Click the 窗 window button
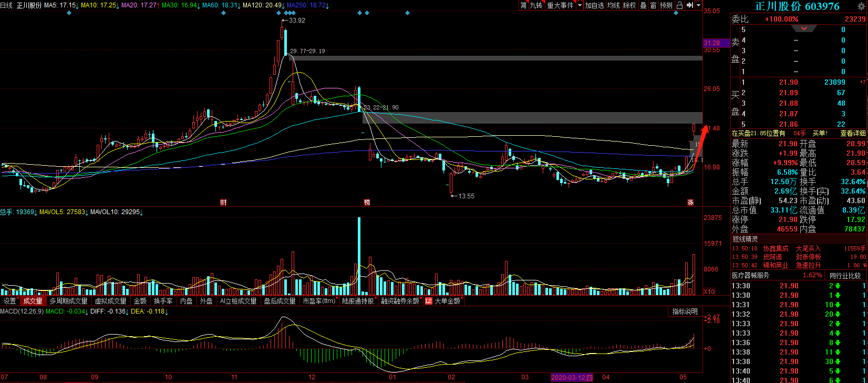Screen dimensions: 868x383 coord(653,5)
